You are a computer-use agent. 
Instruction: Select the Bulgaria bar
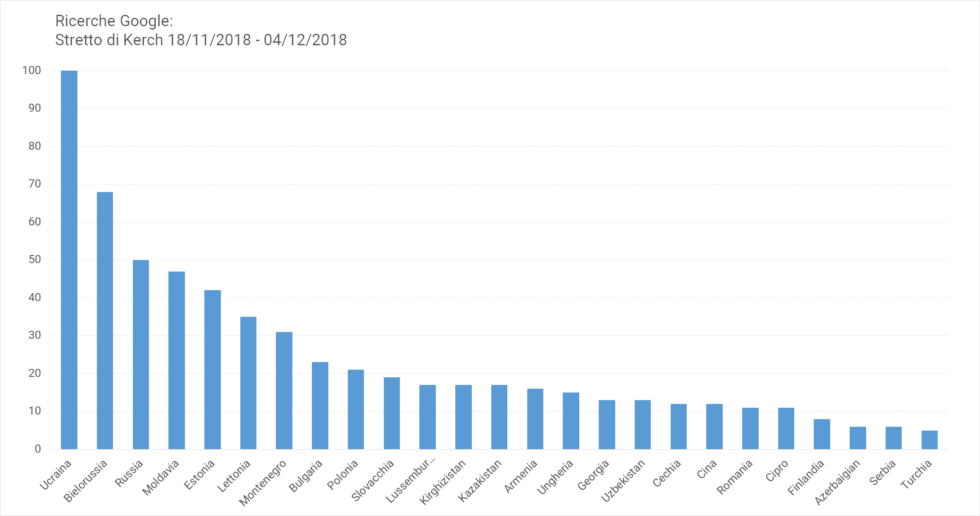(x=320, y=406)
